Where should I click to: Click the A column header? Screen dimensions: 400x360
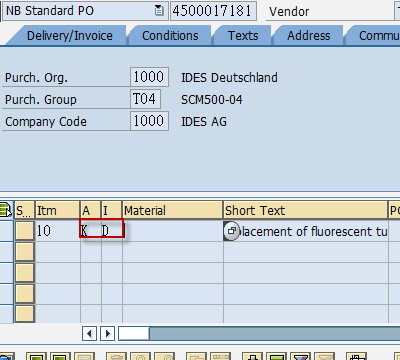coord(90,210)
